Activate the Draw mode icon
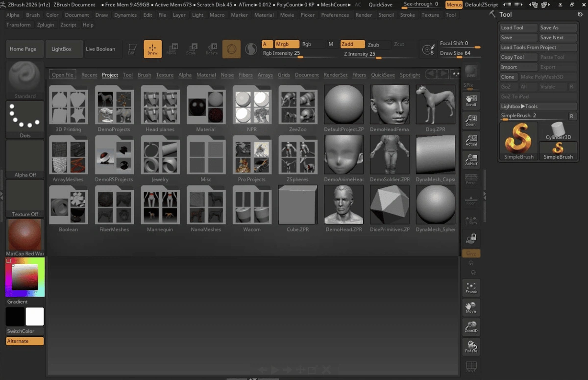Image resolution: width=588 pixels, height=380 pixels. 152,49
